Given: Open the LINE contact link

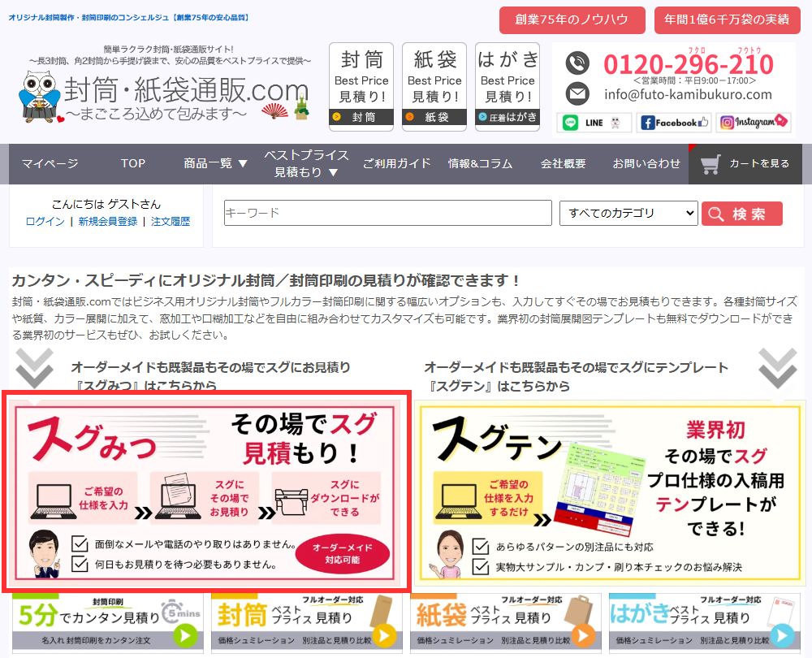Looking at the screenshot, I should [x=594, y=123].
